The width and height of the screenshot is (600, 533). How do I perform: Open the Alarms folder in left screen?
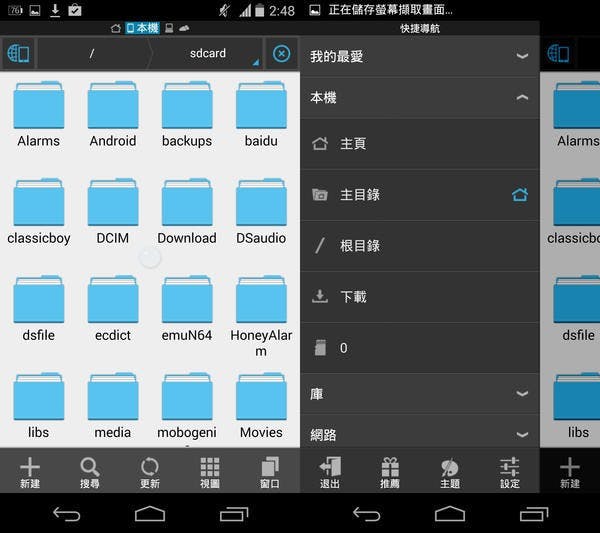click(39, 114)
